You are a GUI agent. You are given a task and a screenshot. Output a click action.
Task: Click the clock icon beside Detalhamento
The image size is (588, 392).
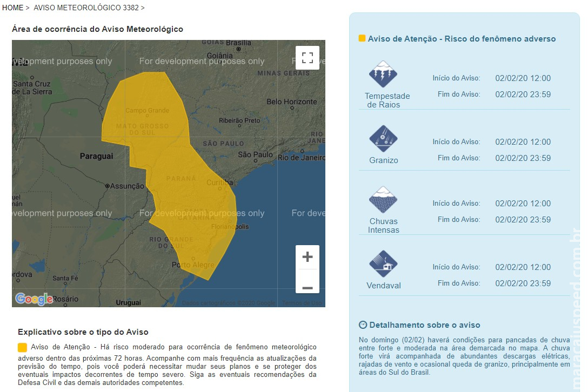tap(363, 325)
